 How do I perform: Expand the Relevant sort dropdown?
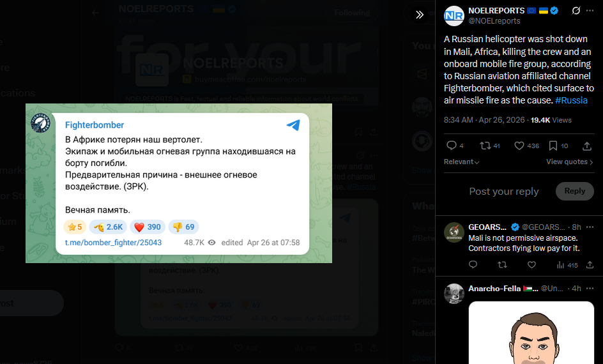(x=461, y=162)
